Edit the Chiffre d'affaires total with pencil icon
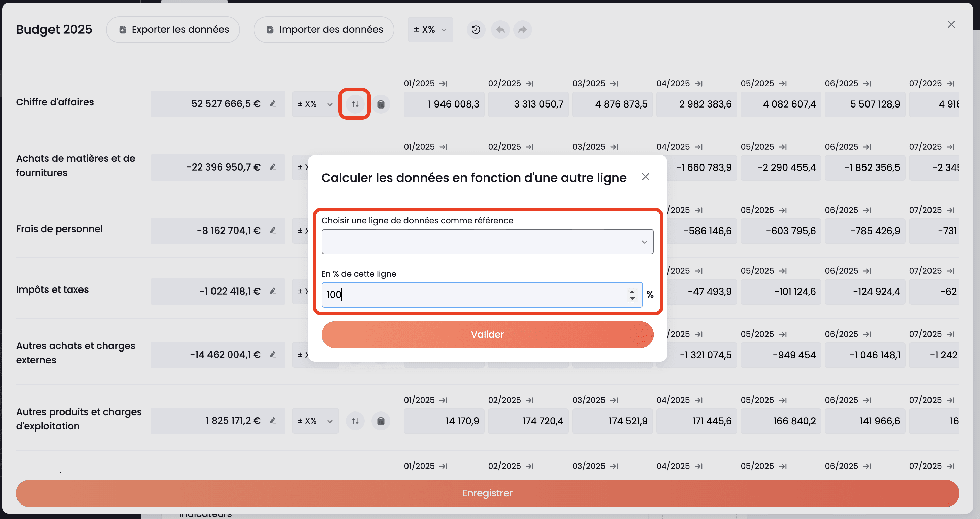The image size is (980, 519). click(273, 103)
